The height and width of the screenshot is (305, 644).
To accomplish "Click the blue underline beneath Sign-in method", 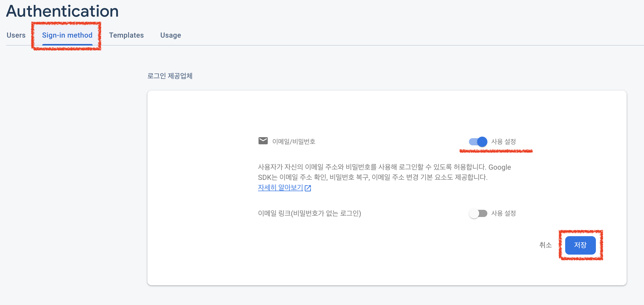I will point(67,45).
